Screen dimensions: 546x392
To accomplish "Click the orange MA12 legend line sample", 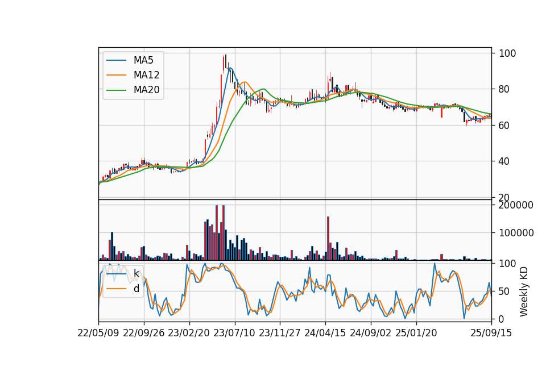I will click(116, 75).
